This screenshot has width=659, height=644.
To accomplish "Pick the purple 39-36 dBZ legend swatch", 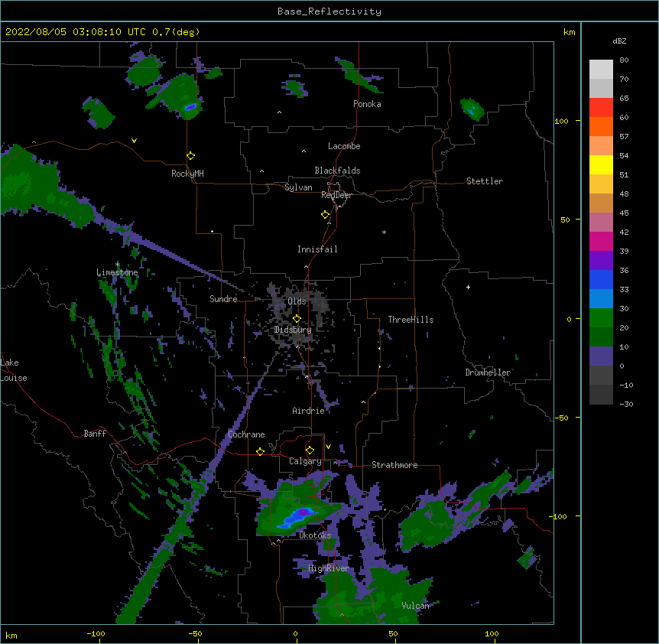I will point(601,261).
